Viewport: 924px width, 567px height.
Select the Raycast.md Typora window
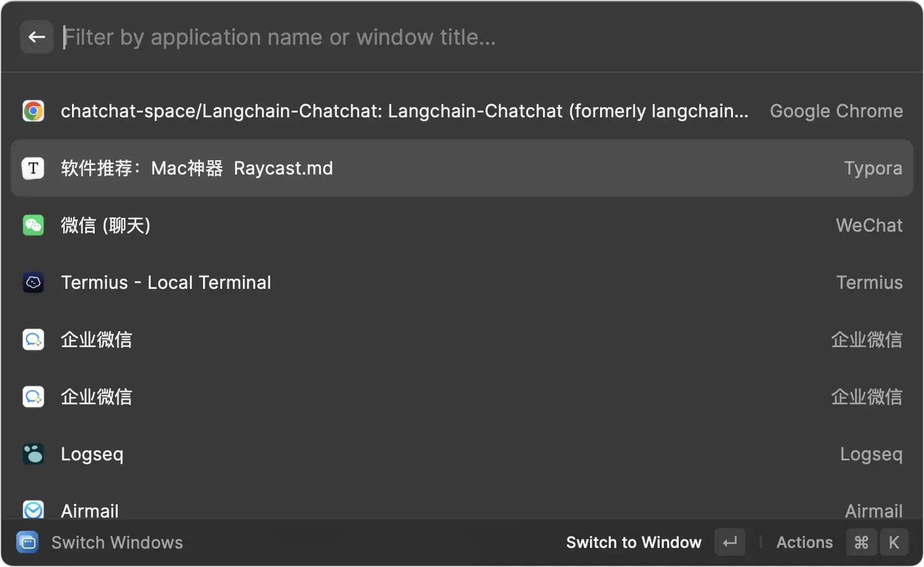coord(462,168)
